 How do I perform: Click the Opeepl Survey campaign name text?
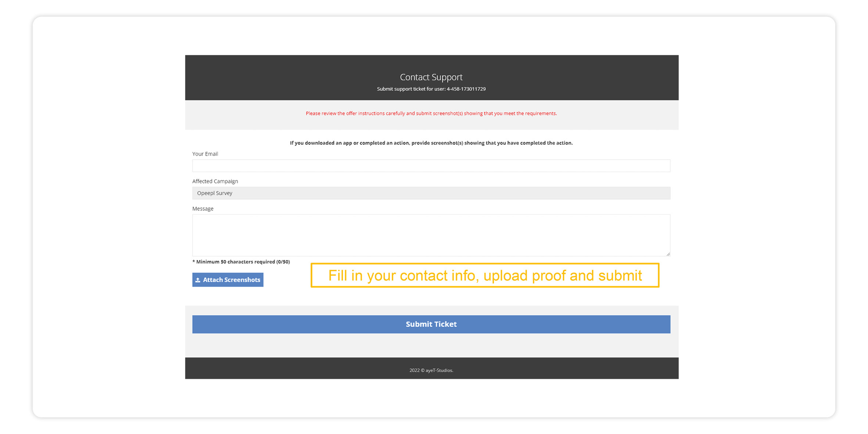(x=214, y=193)
